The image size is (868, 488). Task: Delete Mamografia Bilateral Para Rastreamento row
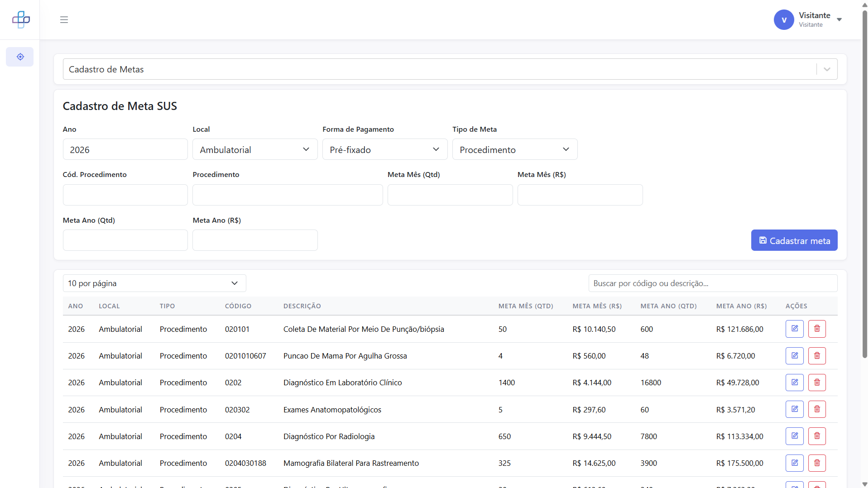(x=817, y=463)
